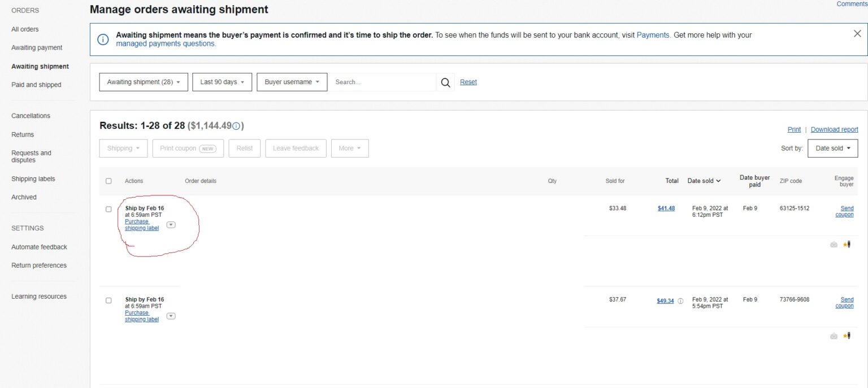Open the Awaiting shipment (28) filter dropdown
Screen dimensions: 868x388
click(144, 82)
